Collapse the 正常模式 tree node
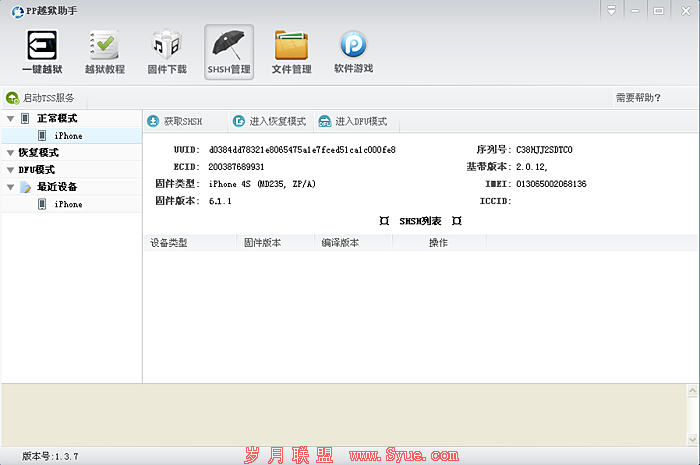700x465 pixels. [10, 119]
